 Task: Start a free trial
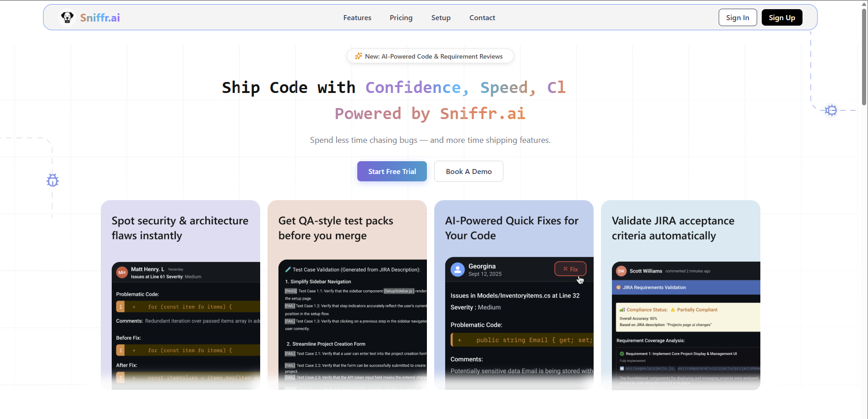[x=392, y=171]
